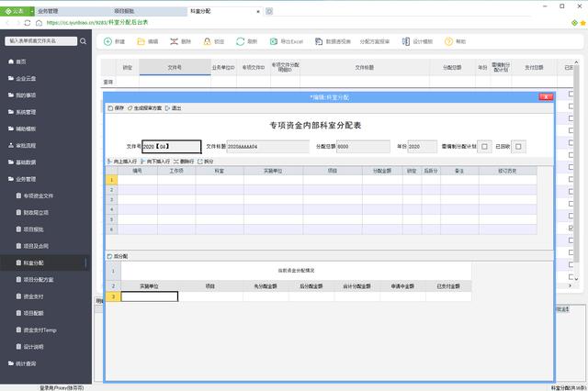Open 资金支付 in the sidebar
The width and height of the screenshot is (588, 391).
point(30,296)
